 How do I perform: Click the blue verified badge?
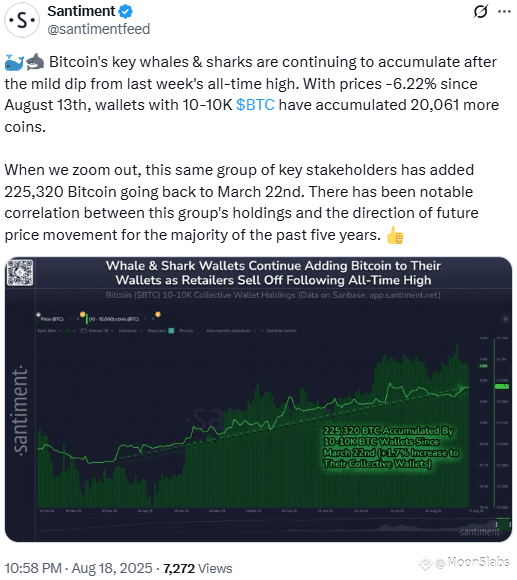(125, 11)
